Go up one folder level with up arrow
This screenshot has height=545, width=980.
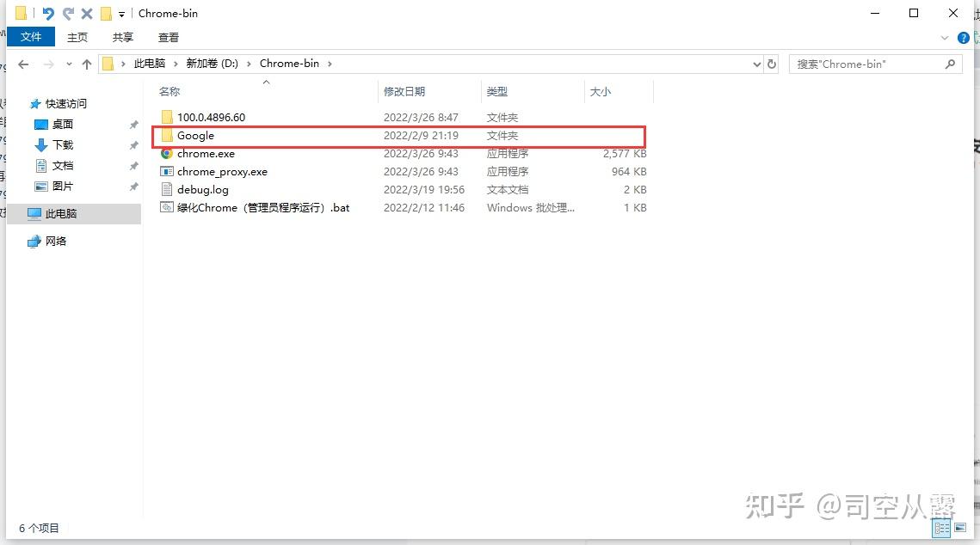click(87, 64)
